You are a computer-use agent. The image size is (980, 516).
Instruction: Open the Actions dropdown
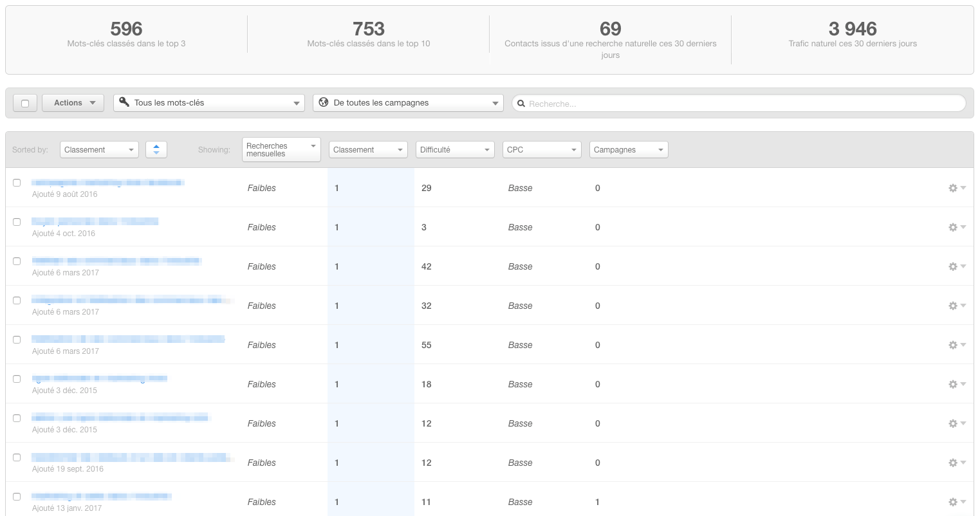pos(73,103)
